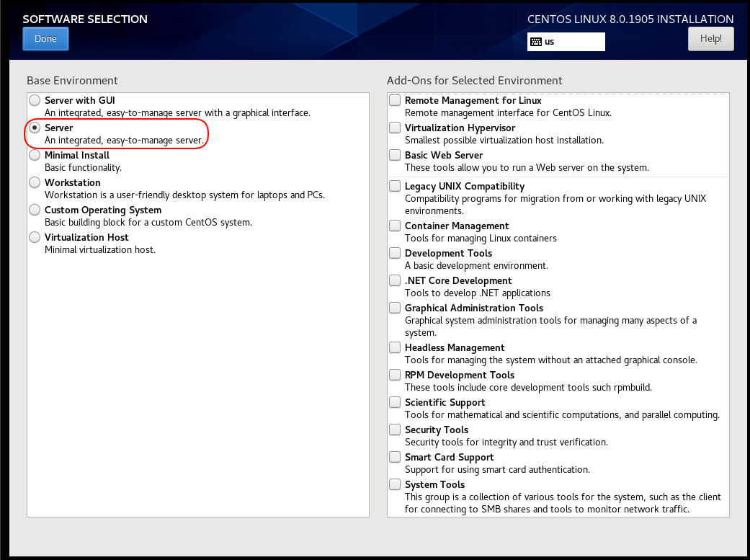Enable the Security Tools add-on

pyautogui.click(x=394, y=429)
